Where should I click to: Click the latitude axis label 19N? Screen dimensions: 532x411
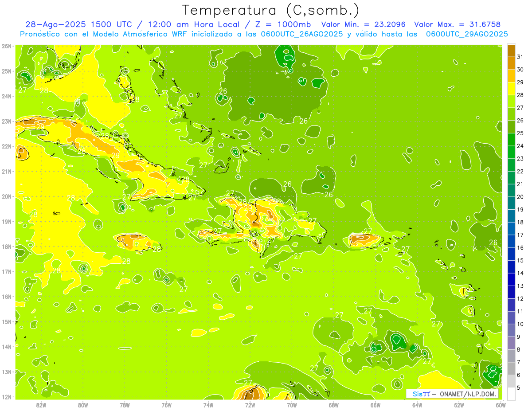point(6,222)
